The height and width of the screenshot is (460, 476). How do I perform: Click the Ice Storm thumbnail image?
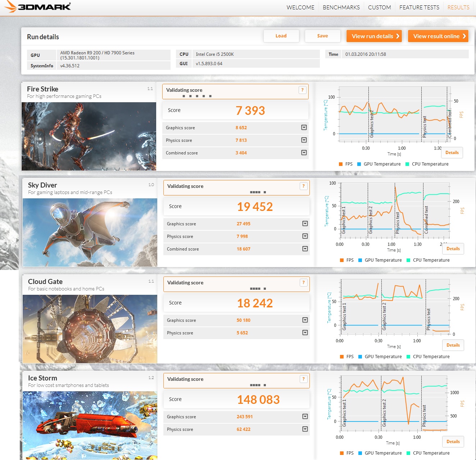click(90, 425)
